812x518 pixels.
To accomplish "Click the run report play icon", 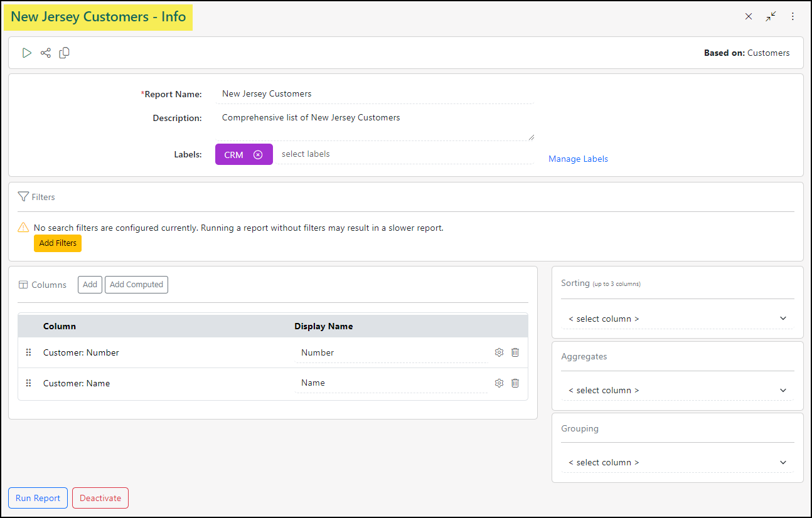I will point(27,53).
